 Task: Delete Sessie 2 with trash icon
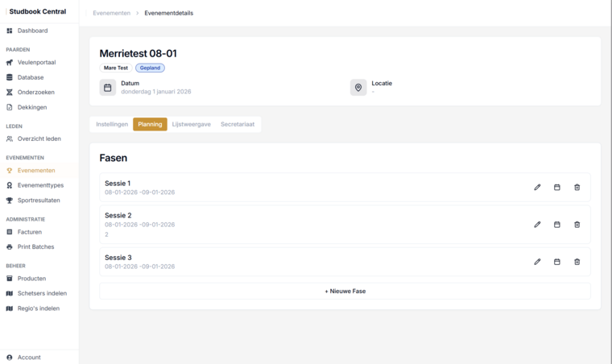pyautogui.click(x=577, y=225)
